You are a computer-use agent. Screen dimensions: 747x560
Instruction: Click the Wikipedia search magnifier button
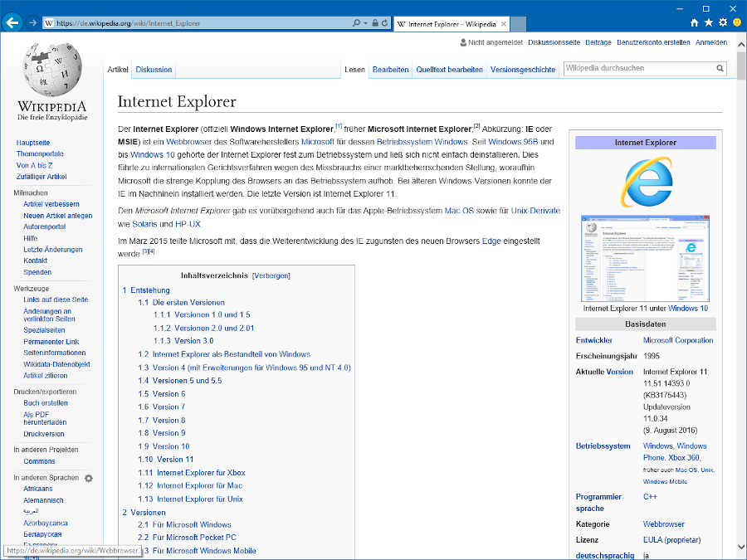(720, 69)
